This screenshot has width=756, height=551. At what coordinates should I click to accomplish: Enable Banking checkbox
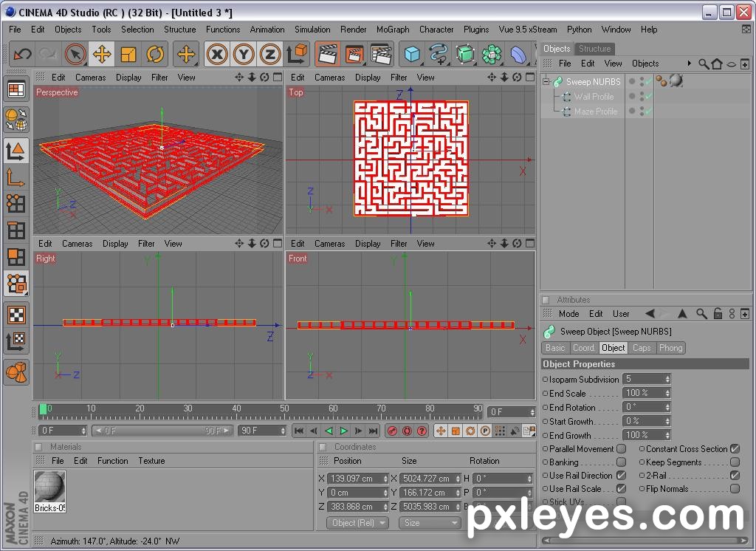pyautogui.click(x=622, y=462)
